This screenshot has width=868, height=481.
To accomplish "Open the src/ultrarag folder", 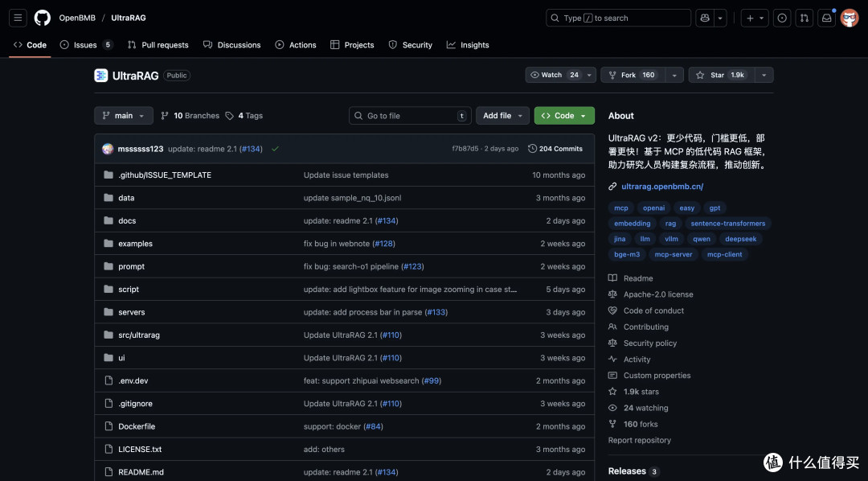I will pos(139,335).
